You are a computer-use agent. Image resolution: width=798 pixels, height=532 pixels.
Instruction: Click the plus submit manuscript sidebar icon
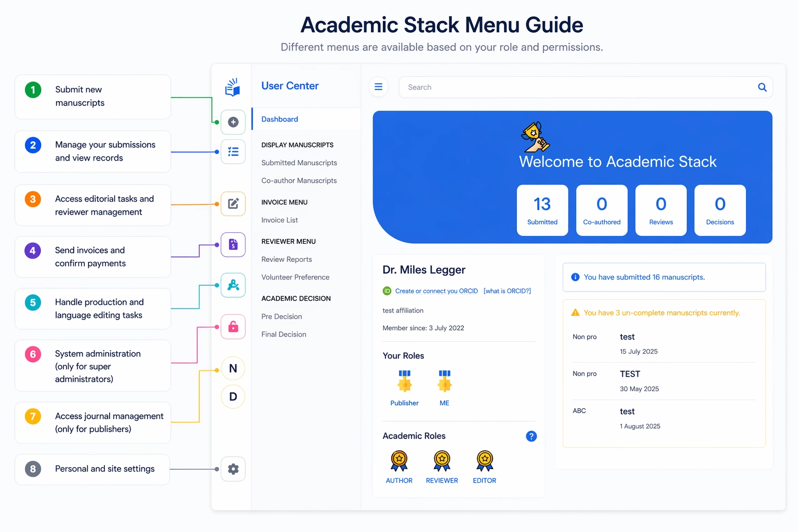tap(233, 122)
